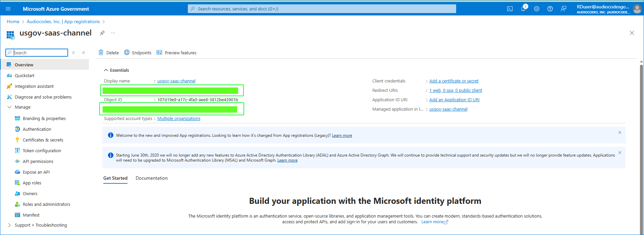Click the Preview features icon

point(159,52)
